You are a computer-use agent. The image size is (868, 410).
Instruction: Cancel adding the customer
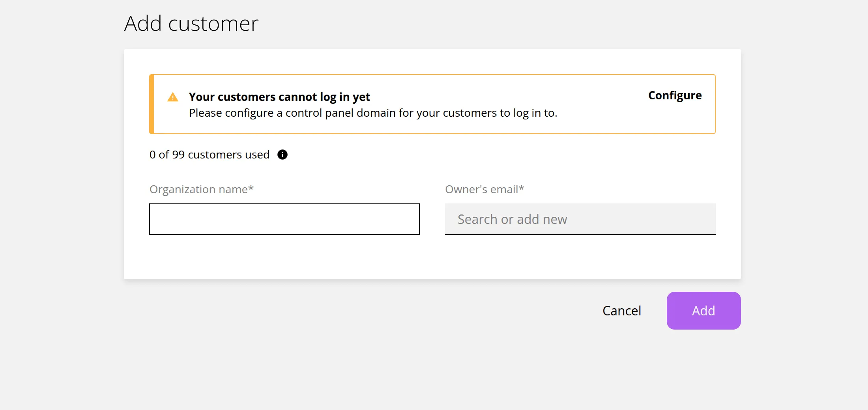pyautogui.click(x=622, y=311)
